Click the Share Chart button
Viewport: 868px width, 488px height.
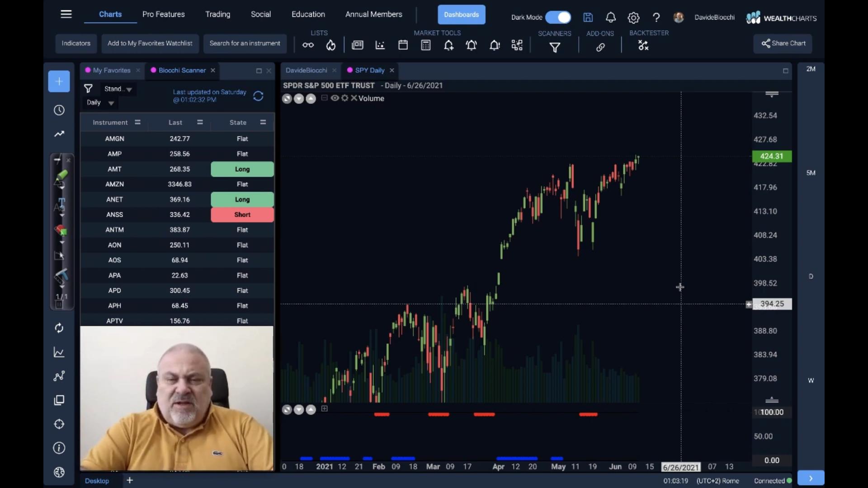pos(783,43)
